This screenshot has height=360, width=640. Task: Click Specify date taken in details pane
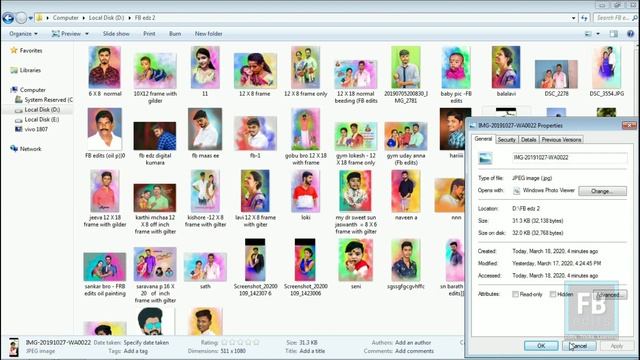(146, 343)
